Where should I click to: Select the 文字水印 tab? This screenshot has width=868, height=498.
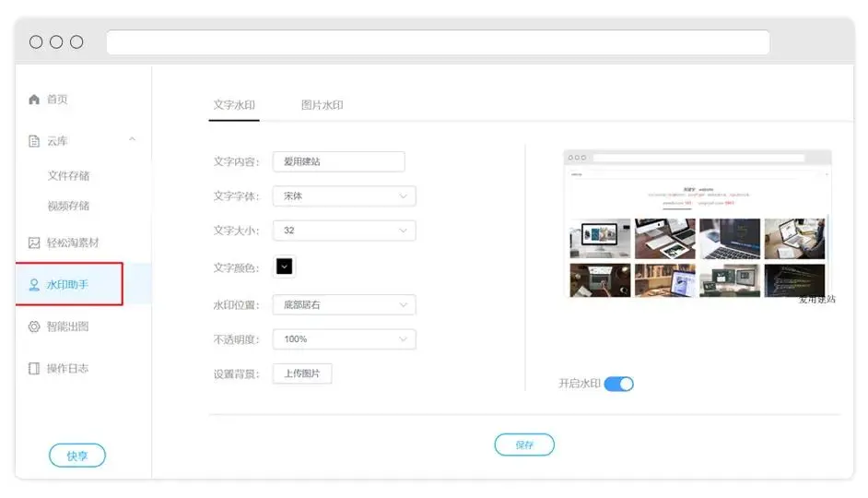pos(234,105)
